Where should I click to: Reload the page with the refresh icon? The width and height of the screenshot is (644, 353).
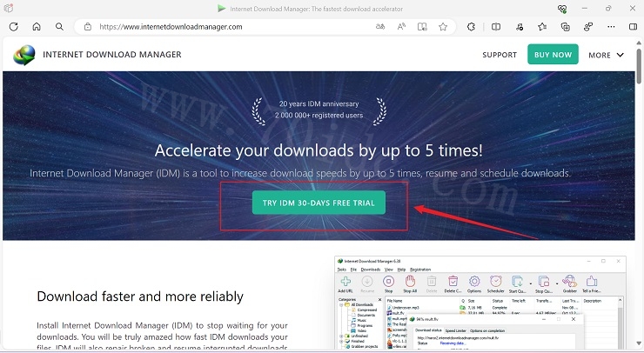(14, 27)
